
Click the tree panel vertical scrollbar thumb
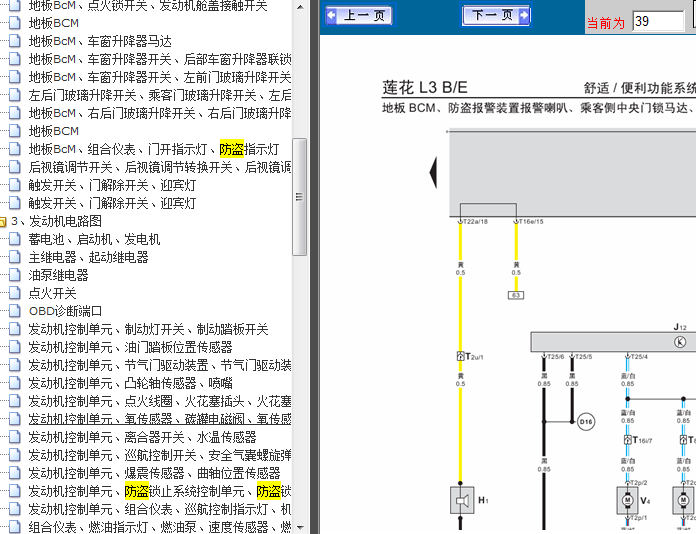click(300, 197)
